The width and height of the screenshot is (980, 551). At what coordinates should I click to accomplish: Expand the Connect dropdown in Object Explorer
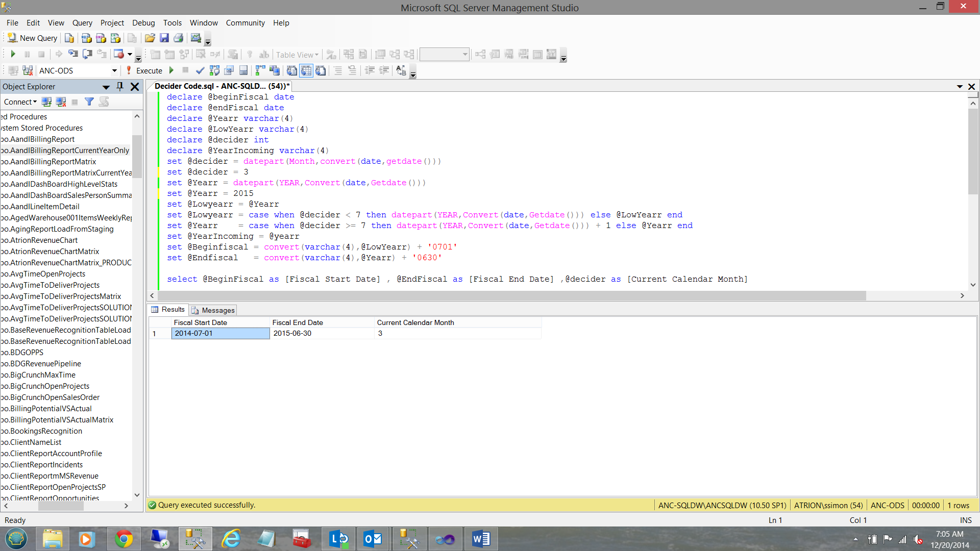[20, 102]
